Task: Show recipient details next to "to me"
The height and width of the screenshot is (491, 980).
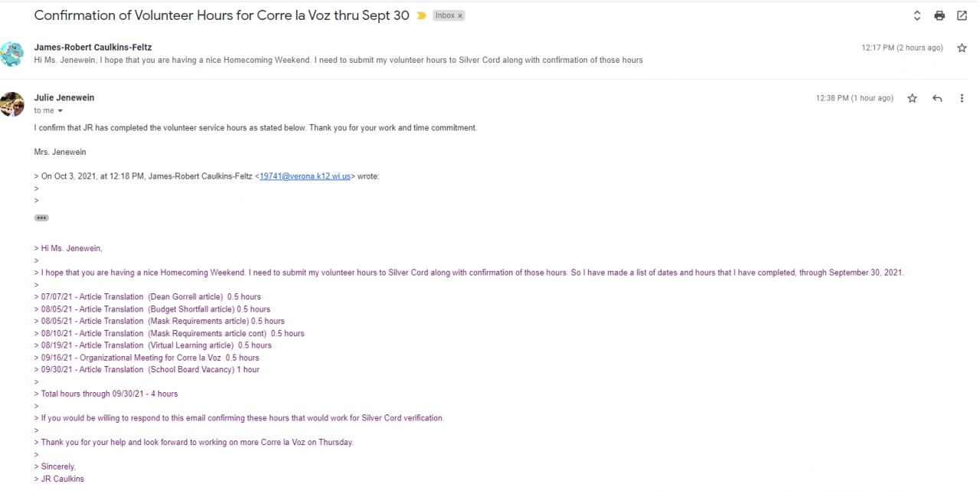Action: pos(60,111)
